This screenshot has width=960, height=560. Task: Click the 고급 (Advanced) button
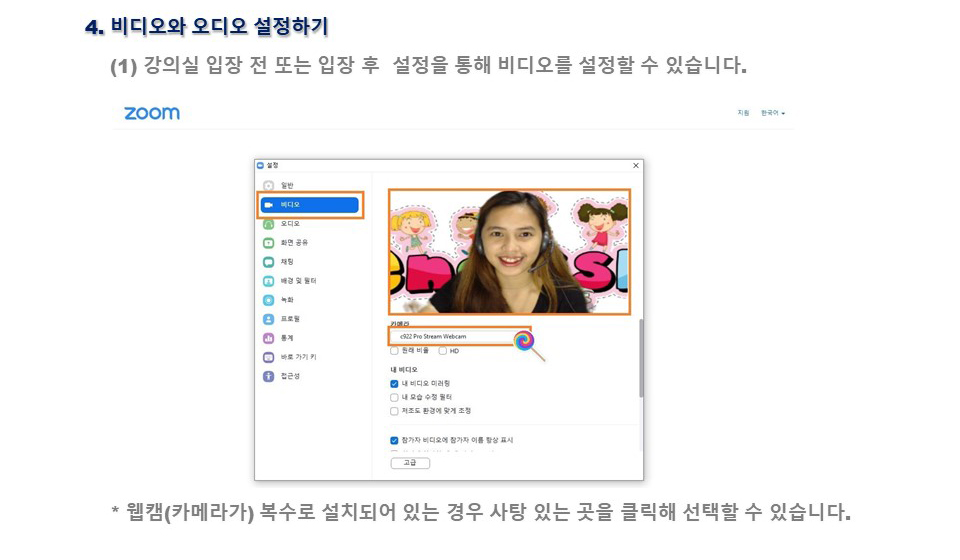coord(410,463)
